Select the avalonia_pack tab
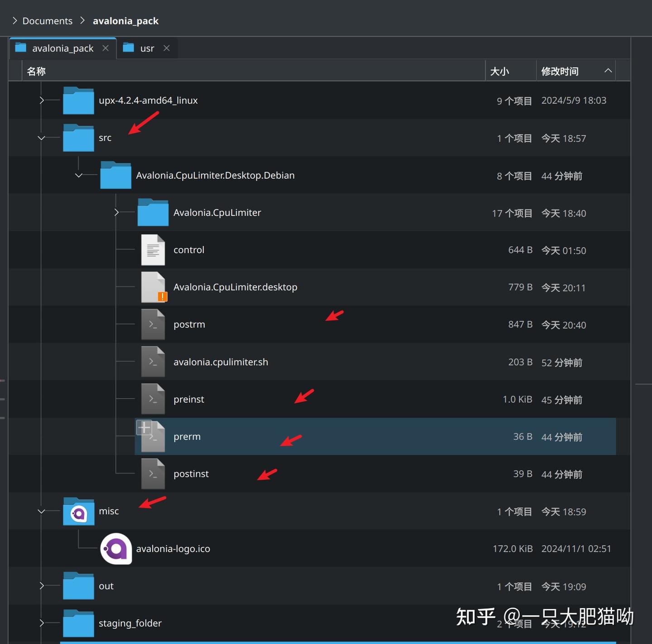This screenshot has height=644, width=652. coord(62,48)
